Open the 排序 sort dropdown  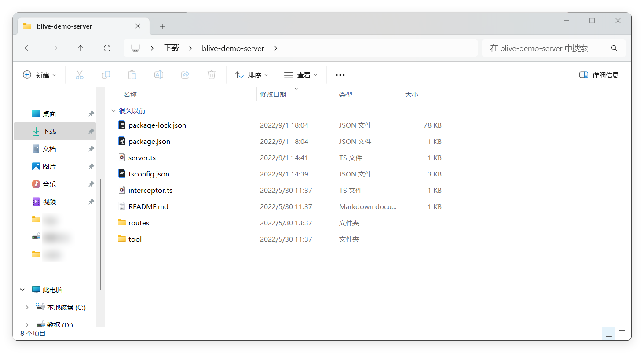click(x=252, y=75)
